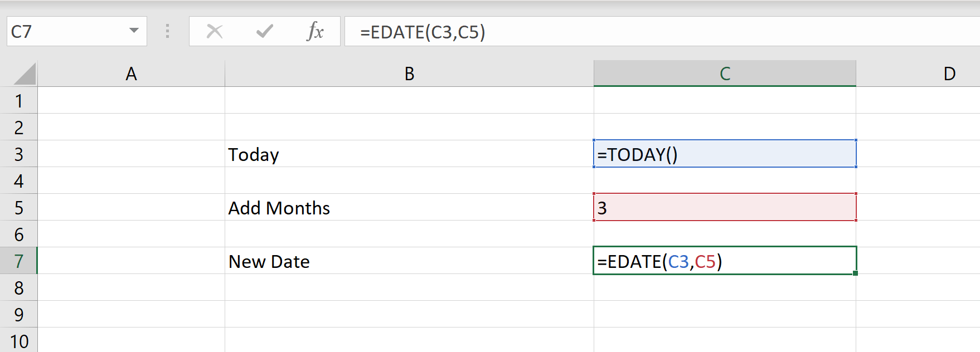Click the Enter checkmark in formula bar
The width and height of the screenshot is (980, 352).
(264, 32)
